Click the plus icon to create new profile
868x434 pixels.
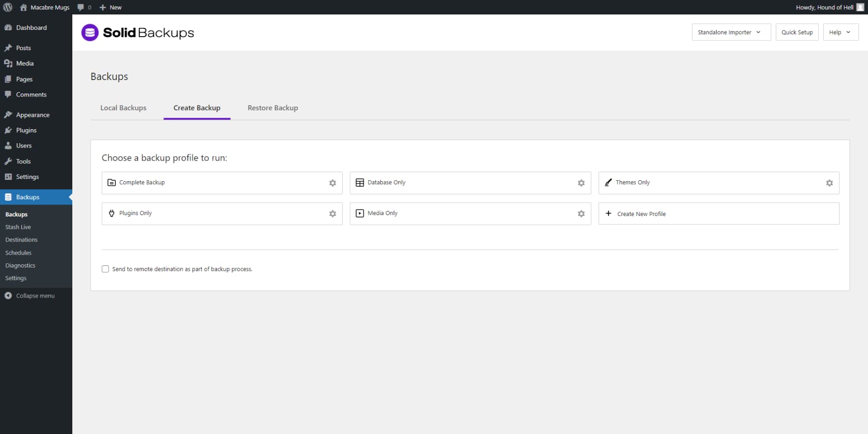(x=608, y=214)
